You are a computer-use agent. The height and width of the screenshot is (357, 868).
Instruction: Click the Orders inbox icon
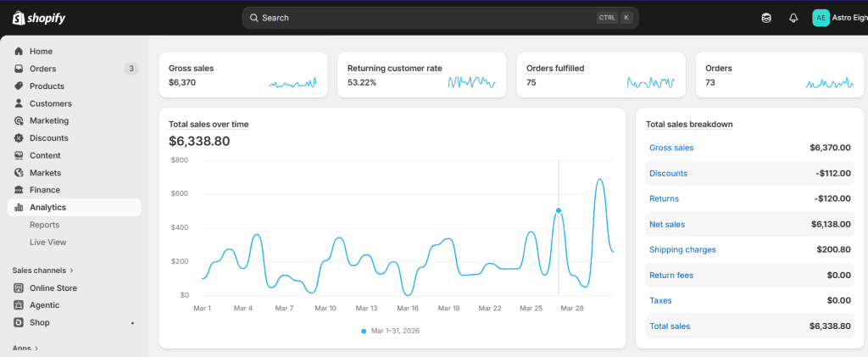[19, 69]
